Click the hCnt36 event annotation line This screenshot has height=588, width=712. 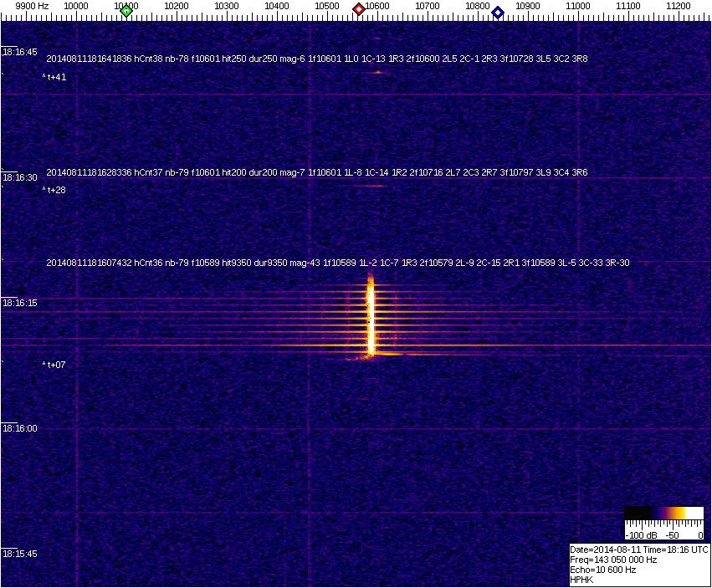click(337, 263)
